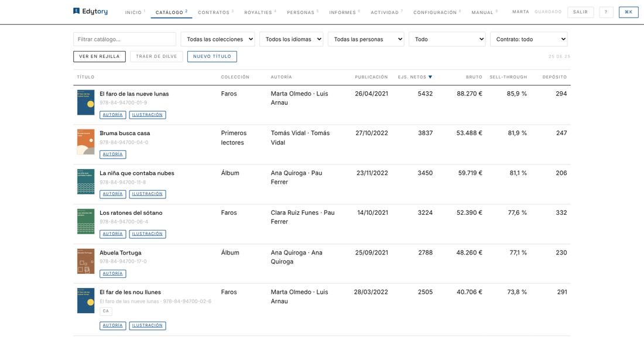Focus the Filtrar catálogo search field

[x=125, y=39]
